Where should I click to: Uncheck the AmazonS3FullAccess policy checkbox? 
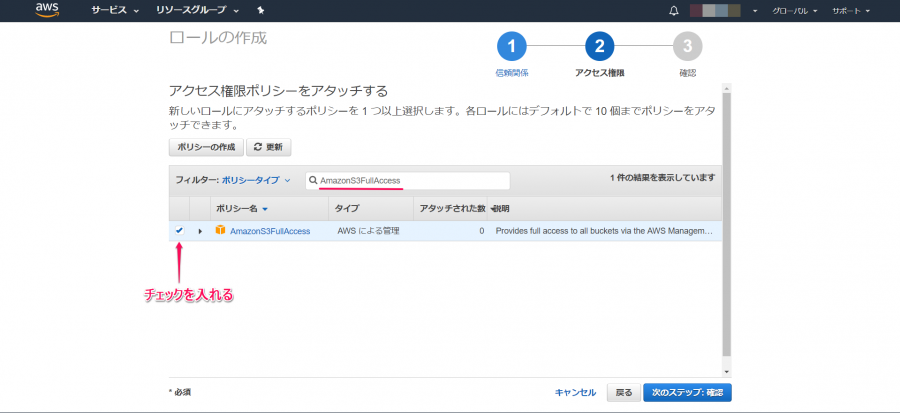tap(180, 231)
